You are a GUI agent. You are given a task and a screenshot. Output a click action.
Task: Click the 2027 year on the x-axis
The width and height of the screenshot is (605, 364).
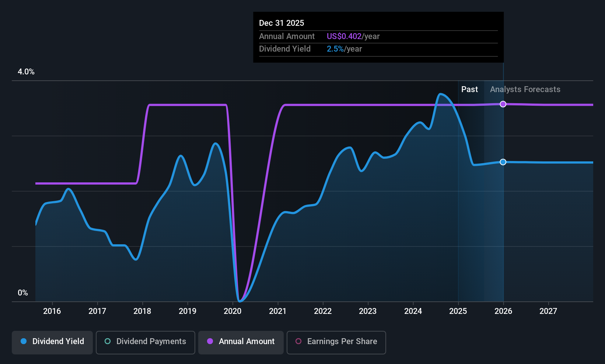(x=548, y=311)
